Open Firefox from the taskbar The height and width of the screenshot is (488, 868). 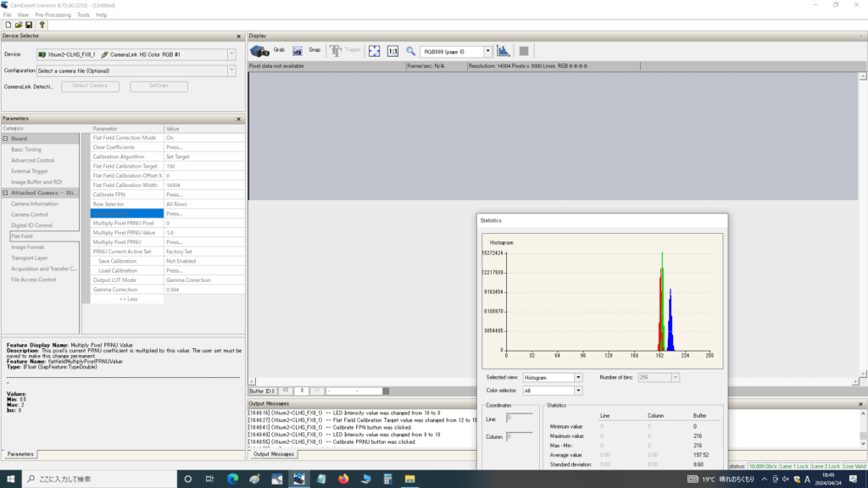tap(343, 480)
